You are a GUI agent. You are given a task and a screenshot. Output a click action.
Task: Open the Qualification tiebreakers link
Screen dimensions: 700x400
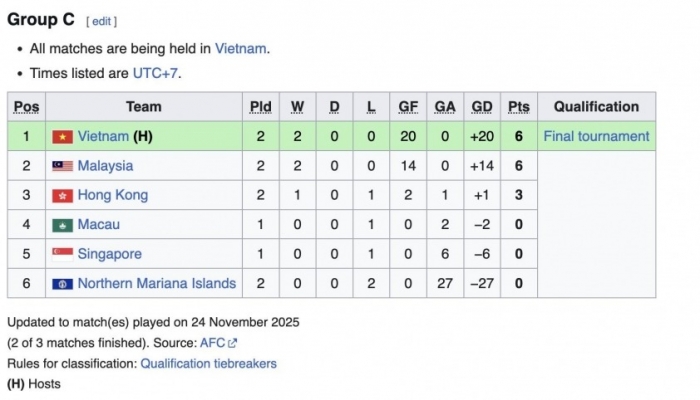click(x=208, y=364)
